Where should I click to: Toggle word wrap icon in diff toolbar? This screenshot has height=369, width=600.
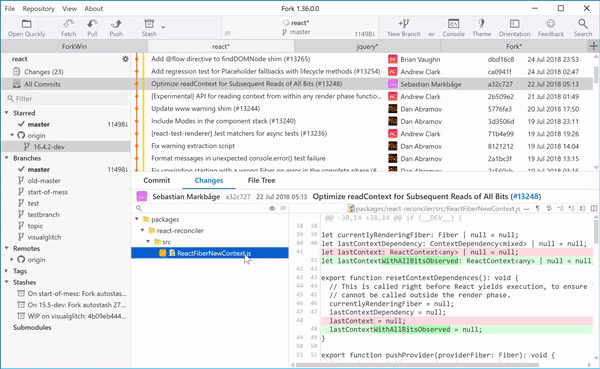(549, 208)
